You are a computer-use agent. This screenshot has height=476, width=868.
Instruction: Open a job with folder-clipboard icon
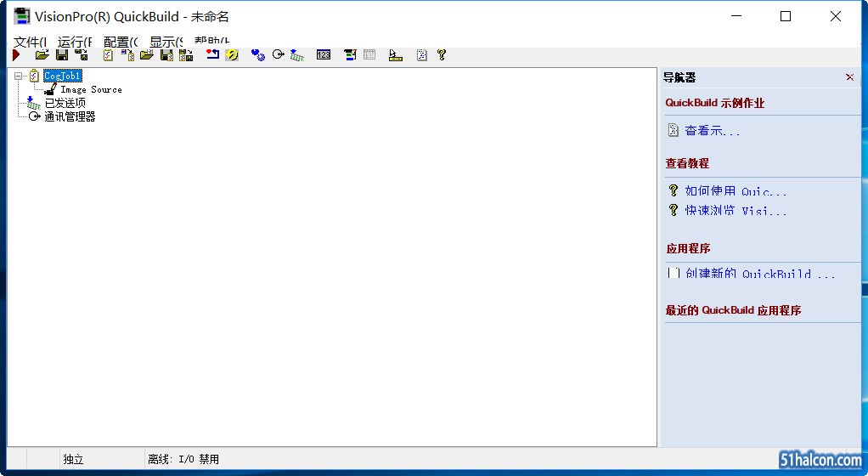coord(147,55)
